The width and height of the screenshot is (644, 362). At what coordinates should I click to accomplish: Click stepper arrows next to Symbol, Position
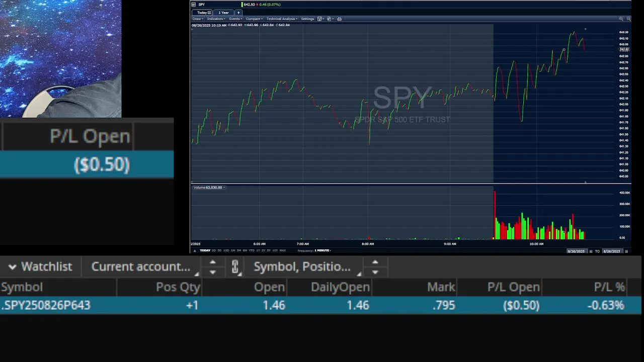point(375,267)
